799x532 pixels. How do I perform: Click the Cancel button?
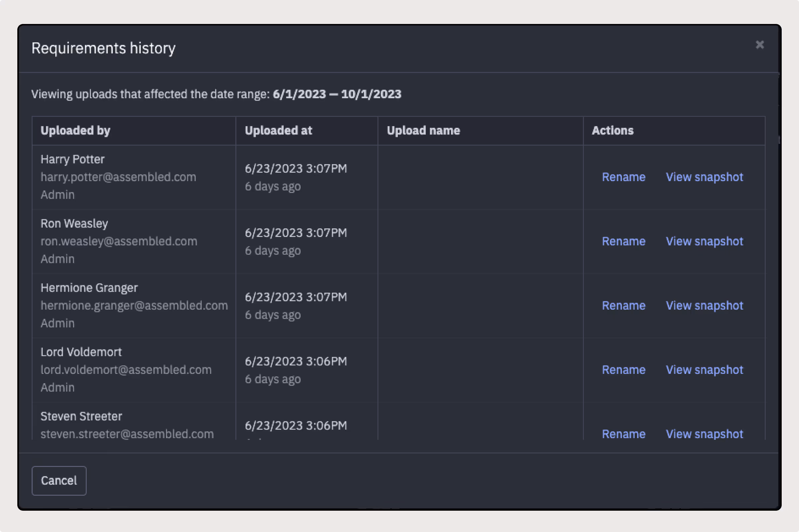59,480
